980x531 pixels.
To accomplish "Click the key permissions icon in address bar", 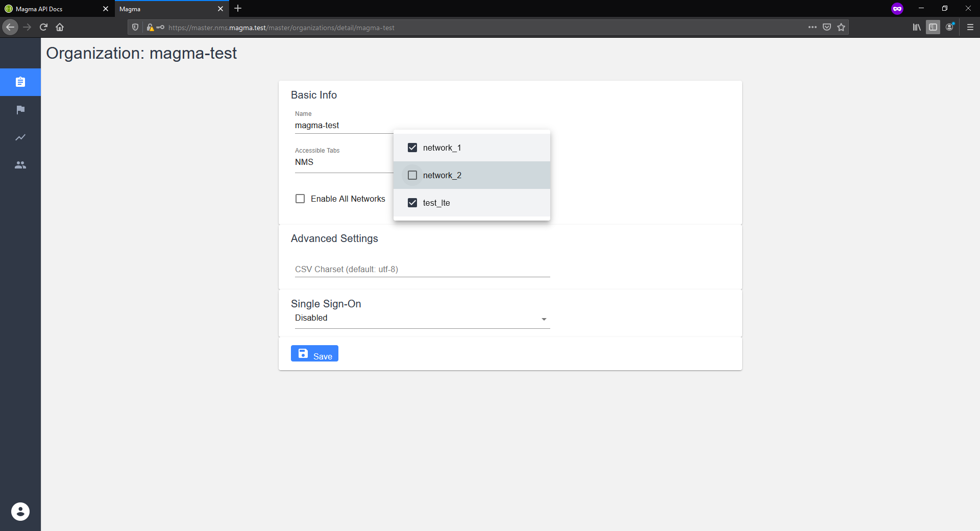I will point(160,28).
